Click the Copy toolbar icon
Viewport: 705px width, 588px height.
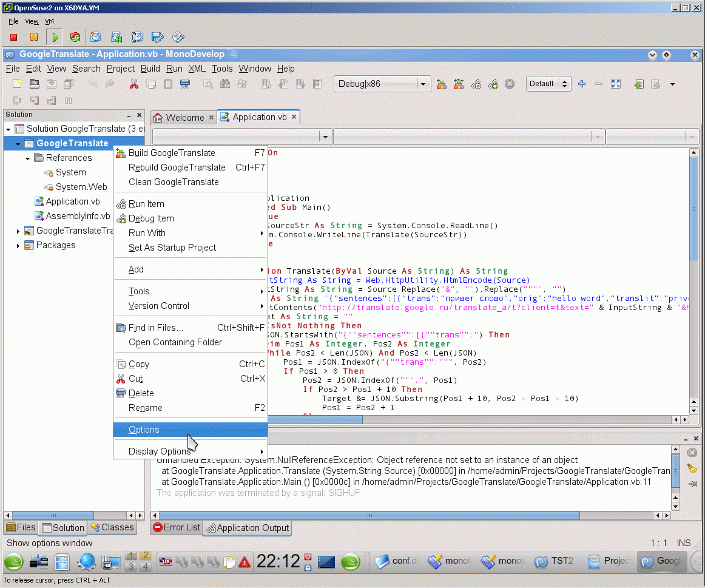152,84
